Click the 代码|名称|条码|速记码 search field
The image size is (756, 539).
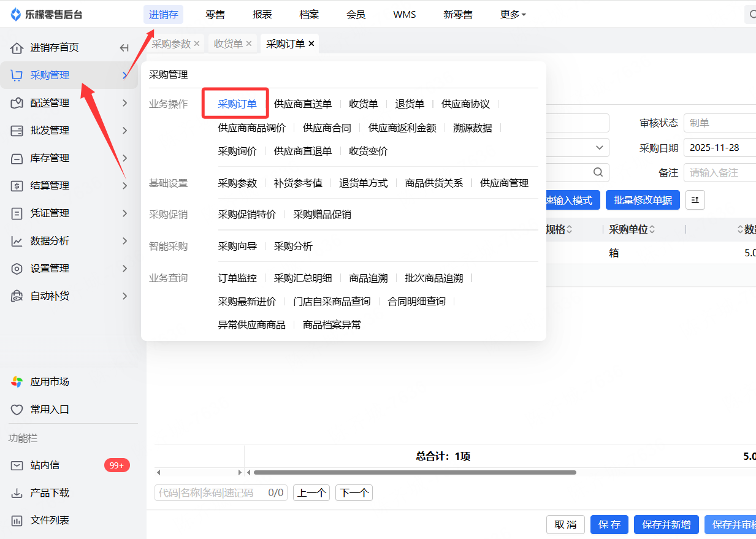point(221,492)
